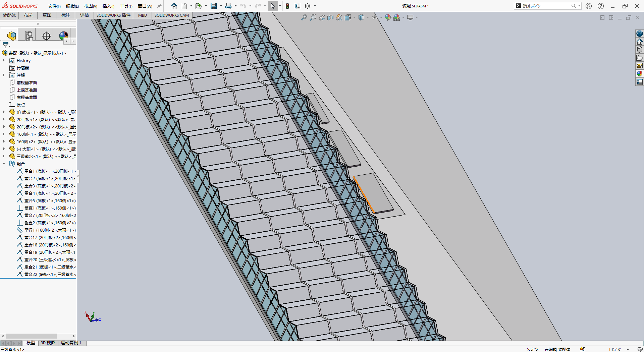Activate the Select arrow tool

[272, 6]
